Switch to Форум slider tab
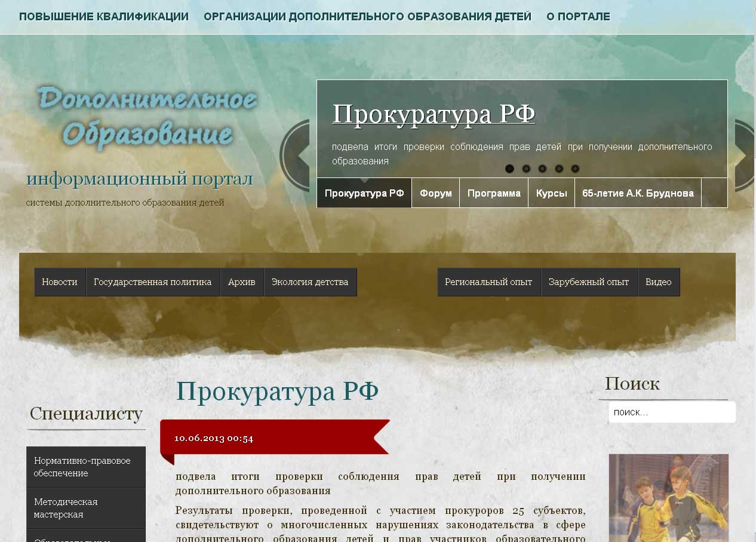The height and width of the screenshot is (542, 756). coord(436,193)
